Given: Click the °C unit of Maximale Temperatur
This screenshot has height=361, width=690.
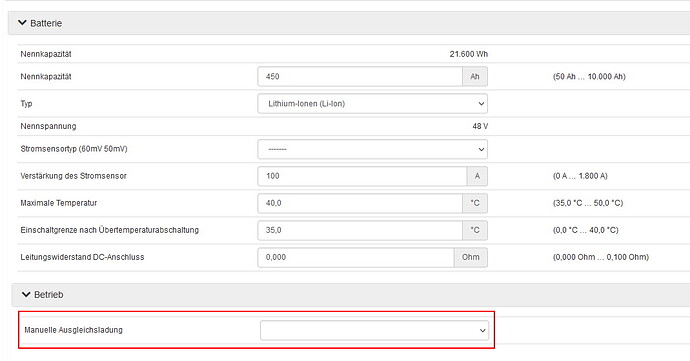Looking at the screenshot, I should coord(475,203).
